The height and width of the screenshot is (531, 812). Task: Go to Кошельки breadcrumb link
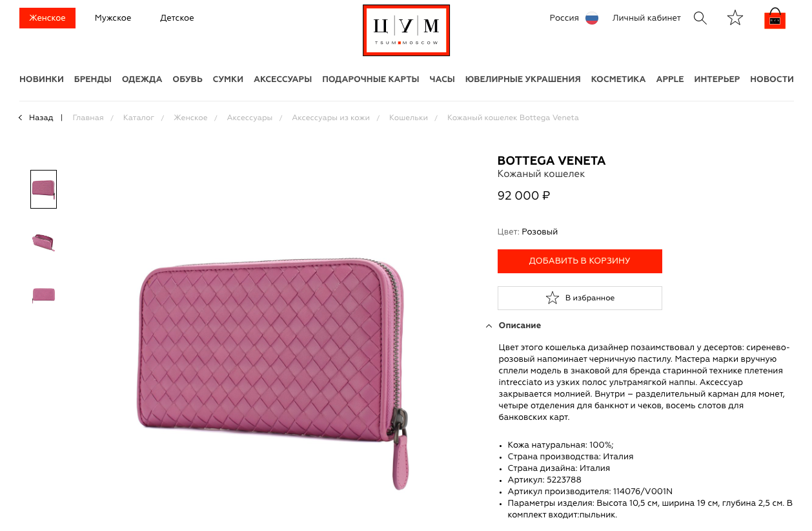pyautogui.click(x=409, y=118)
